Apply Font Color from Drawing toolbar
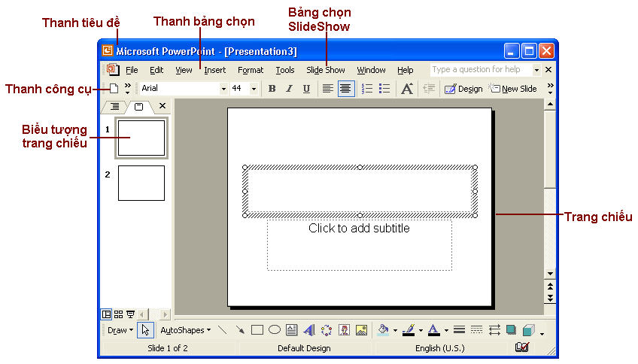This screenshot has height=364, width=638. 434,330
